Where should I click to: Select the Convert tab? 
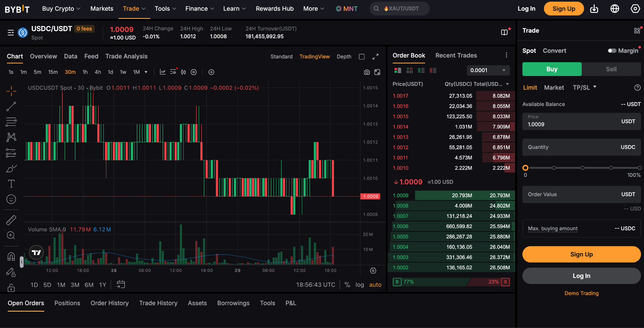click(x=554, y=51)
